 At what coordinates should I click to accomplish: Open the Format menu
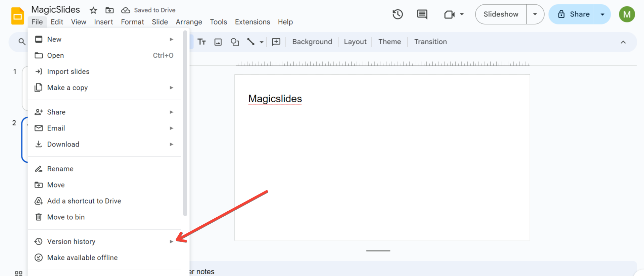[x=132, y=22]
